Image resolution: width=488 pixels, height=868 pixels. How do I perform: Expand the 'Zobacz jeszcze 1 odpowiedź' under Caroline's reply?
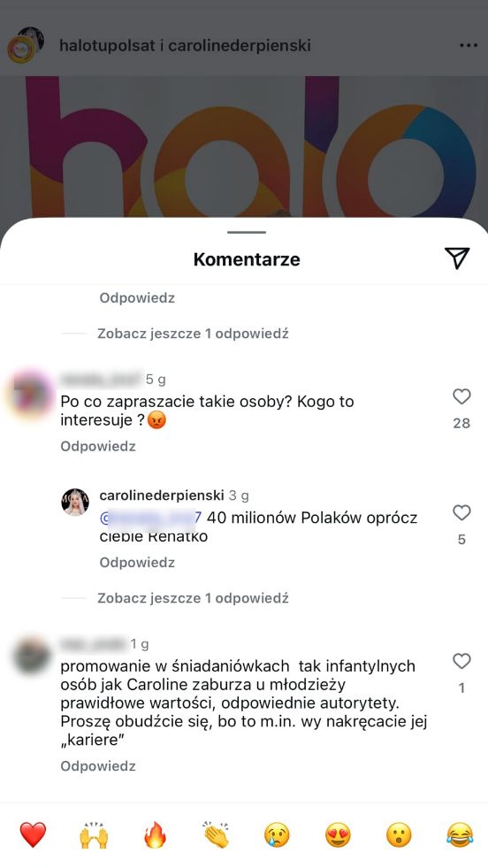193,598
